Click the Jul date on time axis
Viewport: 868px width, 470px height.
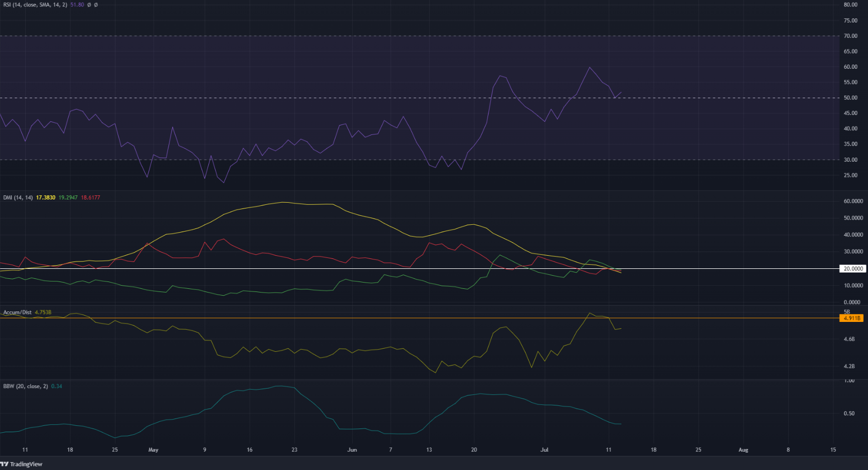tap(544, 450)
